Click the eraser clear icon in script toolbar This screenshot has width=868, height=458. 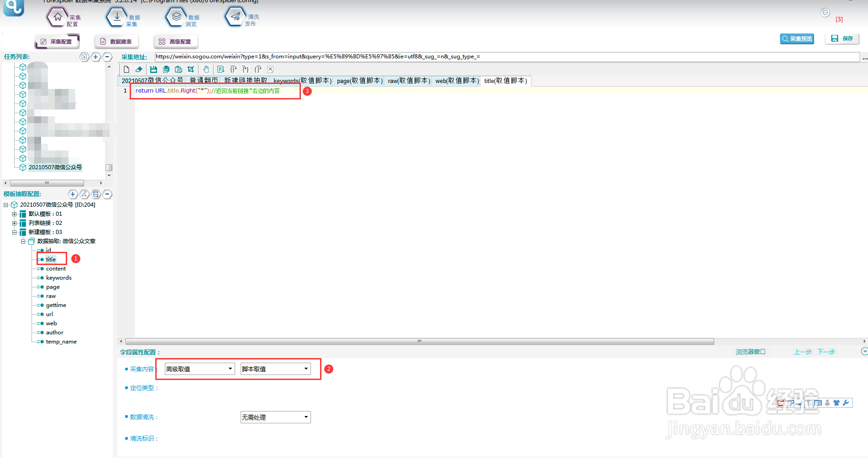point(139,69)
